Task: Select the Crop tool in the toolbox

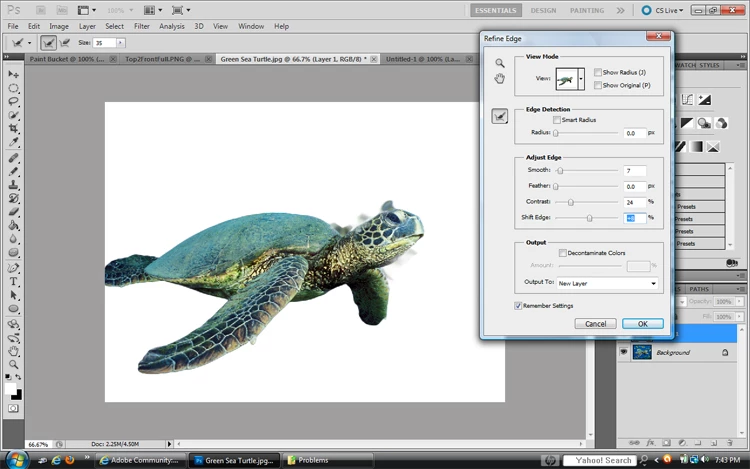Action: pyautogui.click(x=14, y=130)
